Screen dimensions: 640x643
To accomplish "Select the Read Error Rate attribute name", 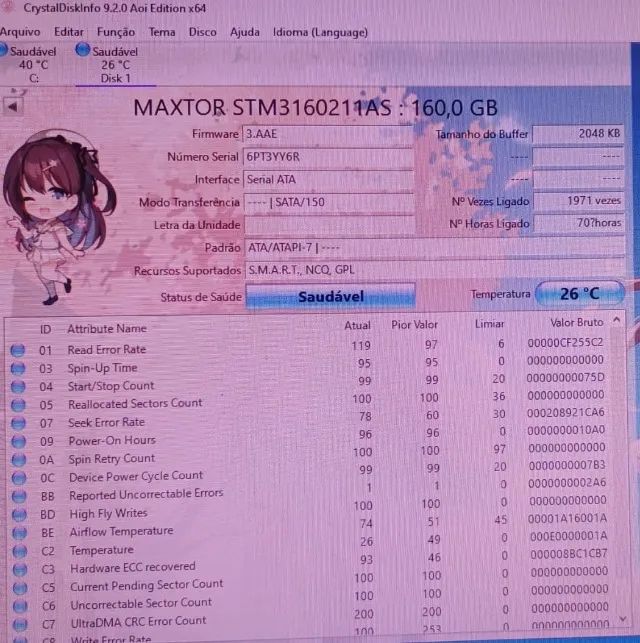I will tap(107, 349).
